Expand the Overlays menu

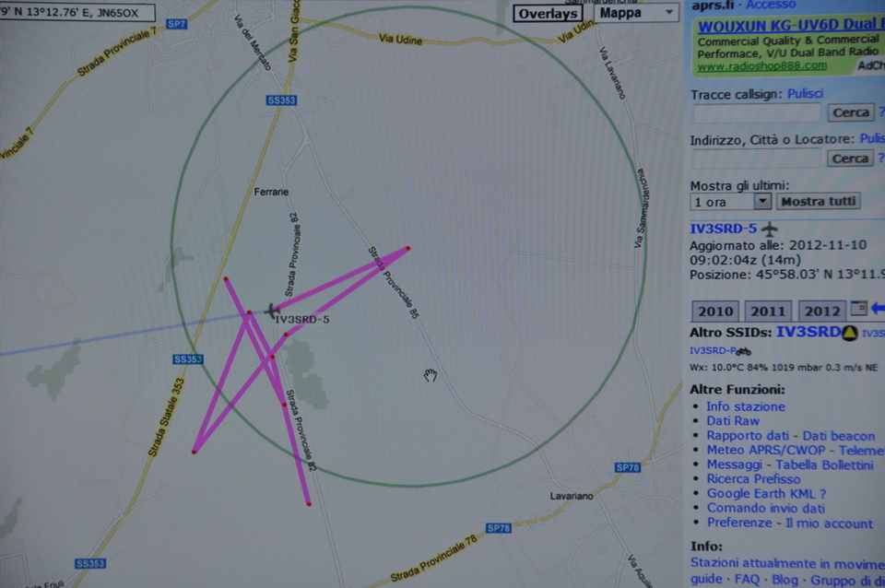click(548, 13)
